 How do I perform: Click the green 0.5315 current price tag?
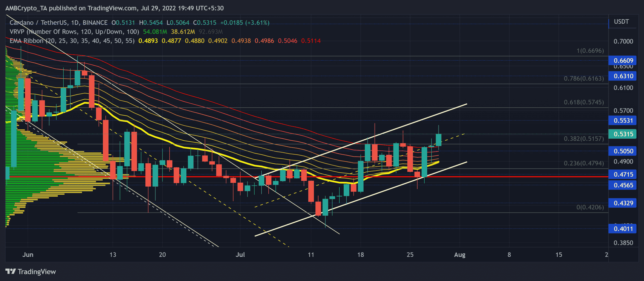coord(622,134)
